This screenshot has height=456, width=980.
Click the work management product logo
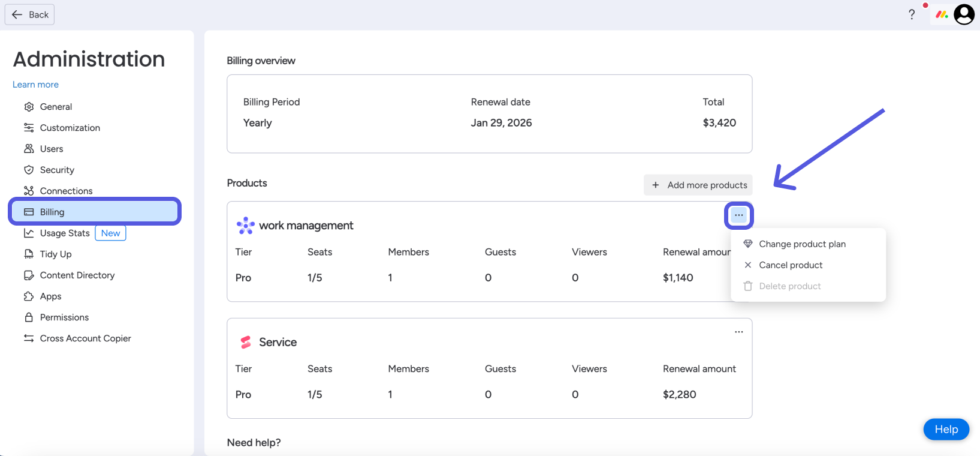246,226
